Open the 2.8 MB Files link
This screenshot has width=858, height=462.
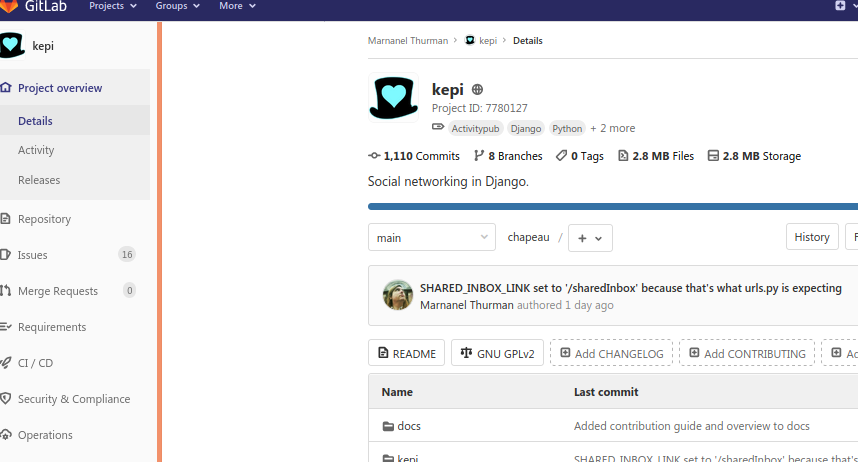tap(656, 156)
